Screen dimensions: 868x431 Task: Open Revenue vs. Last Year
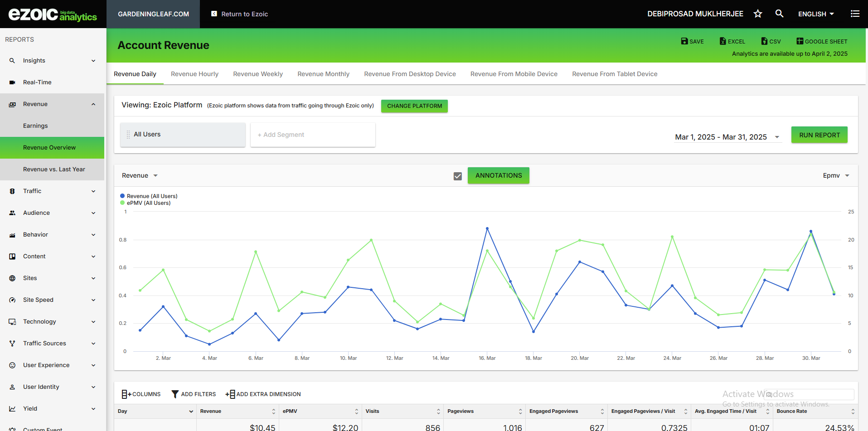coord(54,169)
